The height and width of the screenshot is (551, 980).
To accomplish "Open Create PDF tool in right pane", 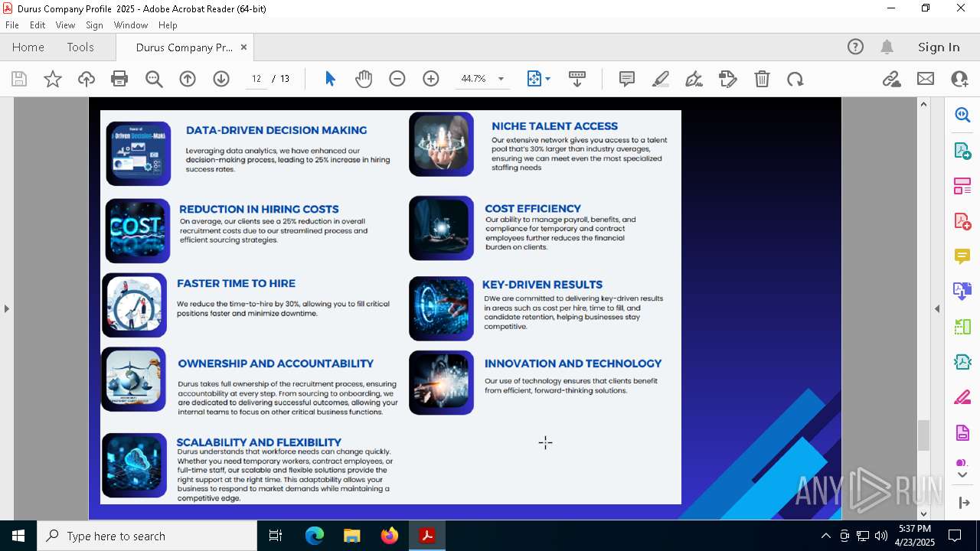I will [x=962, y=221].
